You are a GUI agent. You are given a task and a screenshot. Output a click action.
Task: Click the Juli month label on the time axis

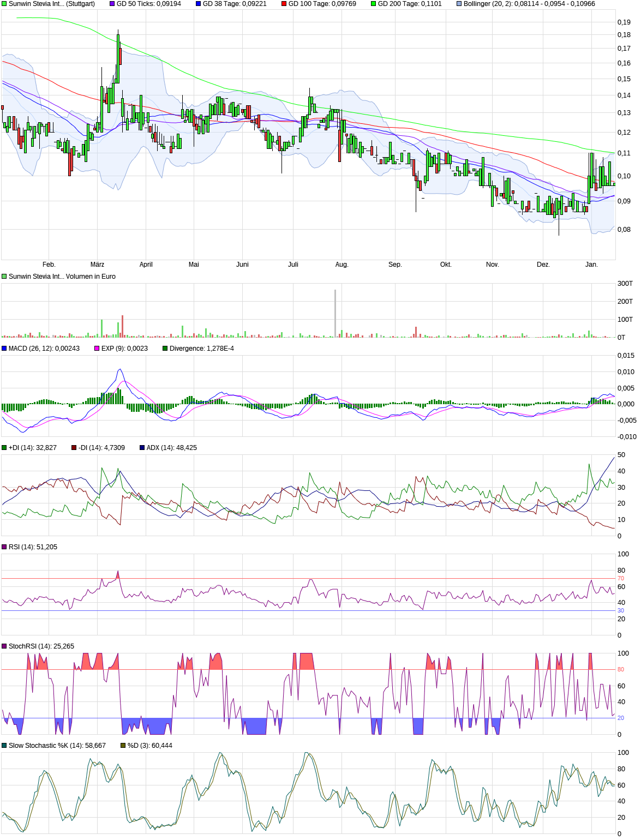tap(293, 265)
